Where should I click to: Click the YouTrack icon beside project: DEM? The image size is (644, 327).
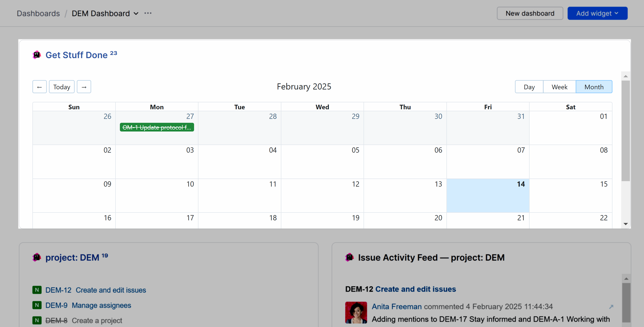(x=37, y=257)
